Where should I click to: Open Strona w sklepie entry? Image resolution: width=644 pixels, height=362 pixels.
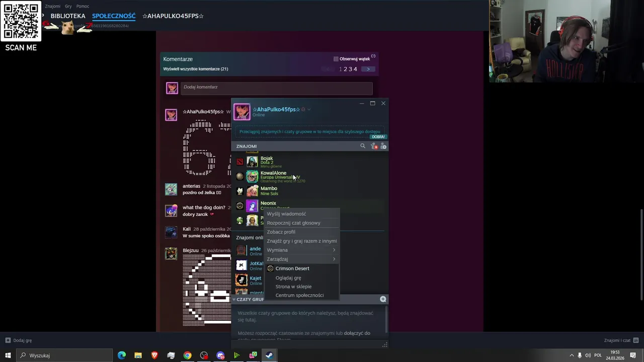point(301,287)
